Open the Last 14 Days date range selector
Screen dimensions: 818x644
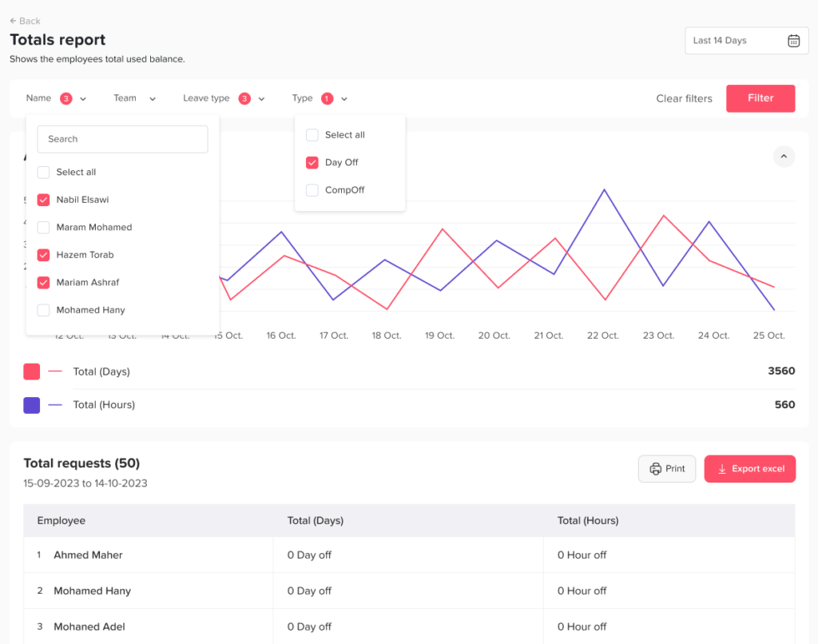[x=735, y=41]
